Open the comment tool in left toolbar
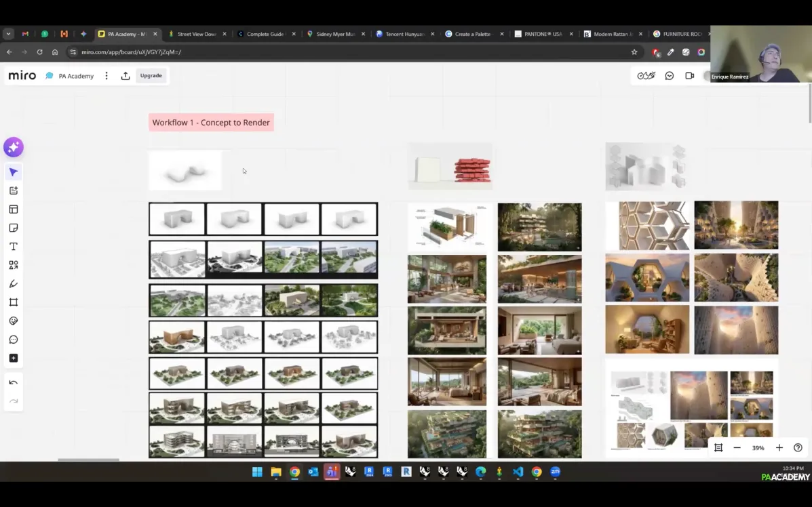The image size is (812, 507). [x=14, y=340]
